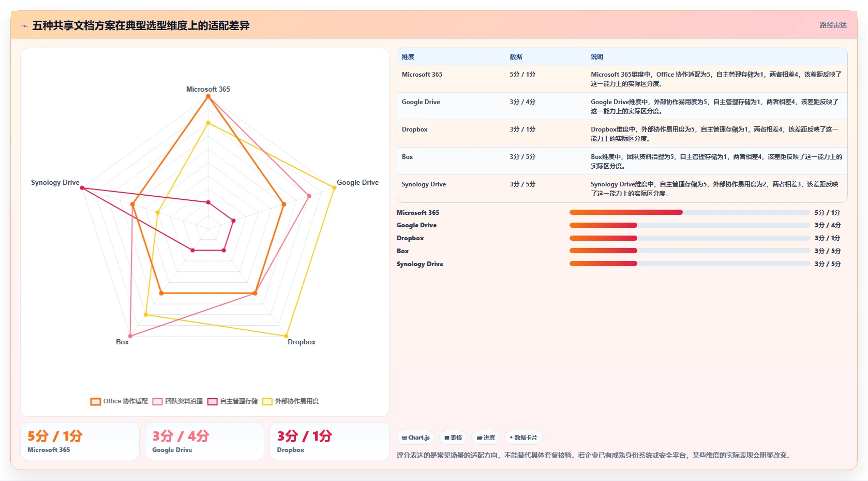Click the orange data point at Microsoft 365 peak

click(208, 96)
